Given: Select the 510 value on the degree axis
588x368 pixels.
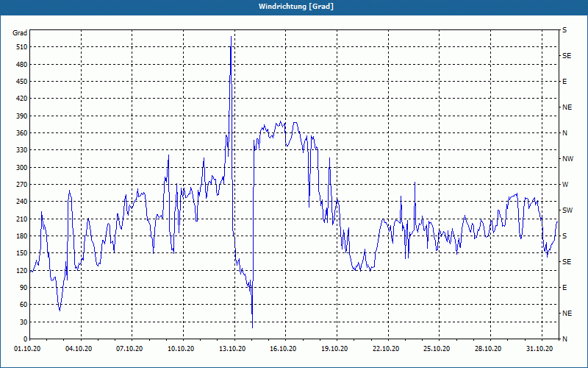Looking at the screenshot, I should pos(22,47).
